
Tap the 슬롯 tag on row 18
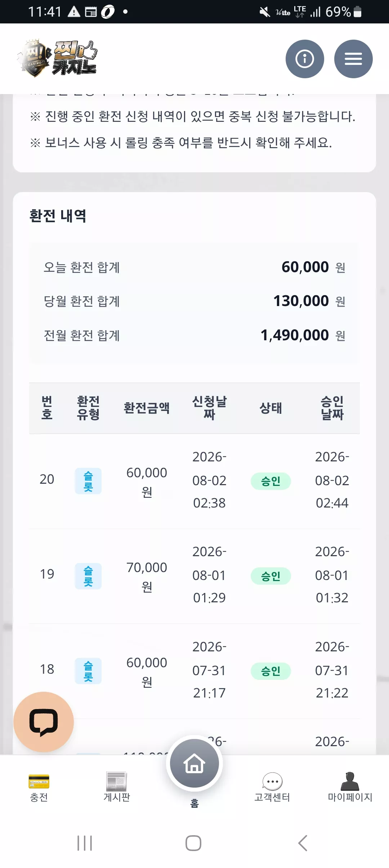coord(88,671)
